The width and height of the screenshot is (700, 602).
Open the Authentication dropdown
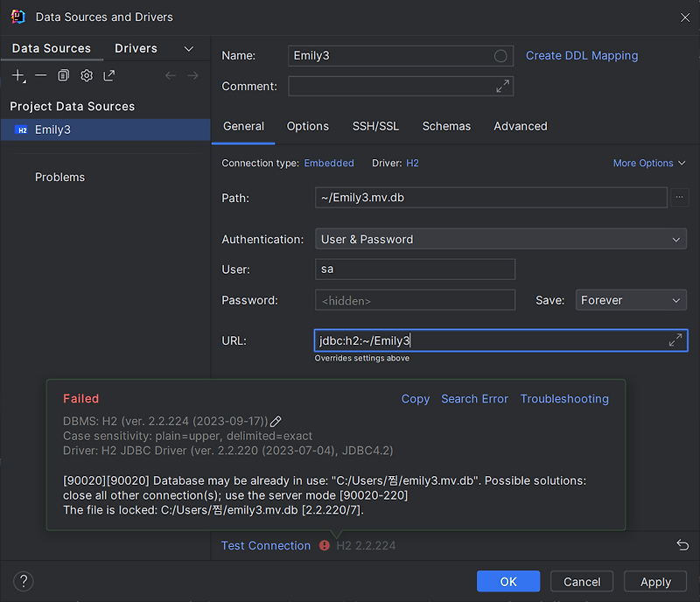(500, 239)
